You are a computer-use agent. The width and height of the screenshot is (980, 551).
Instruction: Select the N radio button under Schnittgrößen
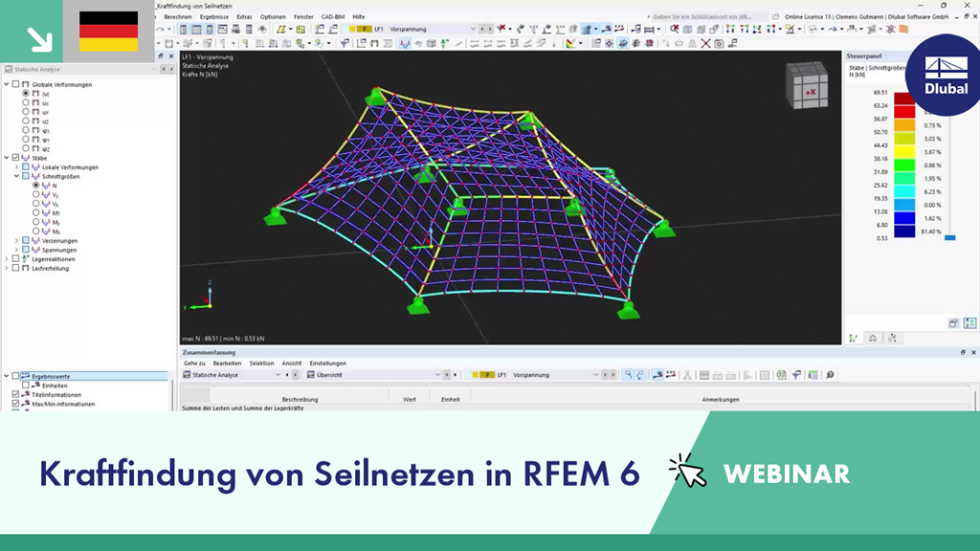[35, 186]
